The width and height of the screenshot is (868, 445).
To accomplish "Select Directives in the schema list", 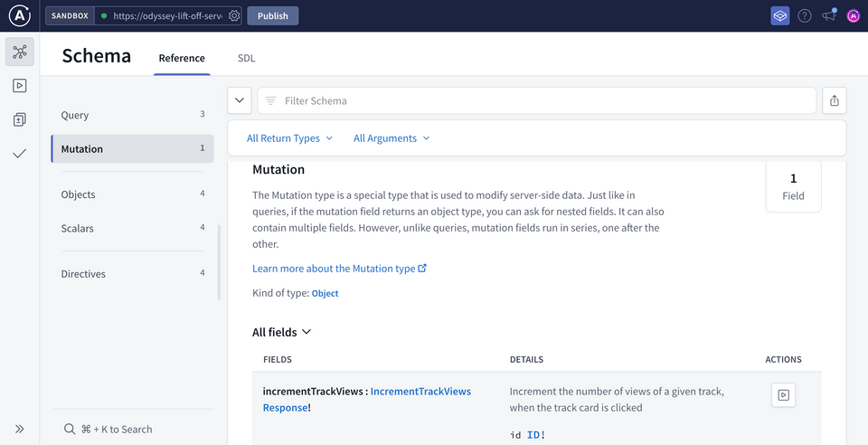I will point(132,273).
